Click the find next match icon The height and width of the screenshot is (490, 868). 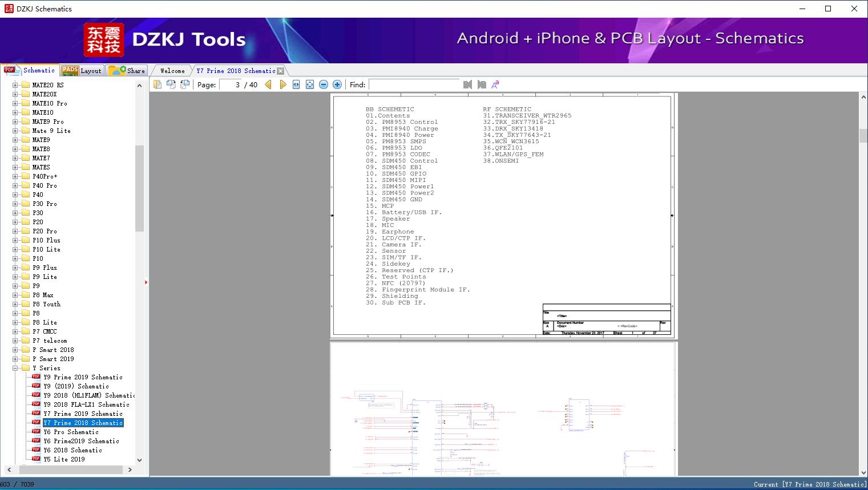click(482, 84)
